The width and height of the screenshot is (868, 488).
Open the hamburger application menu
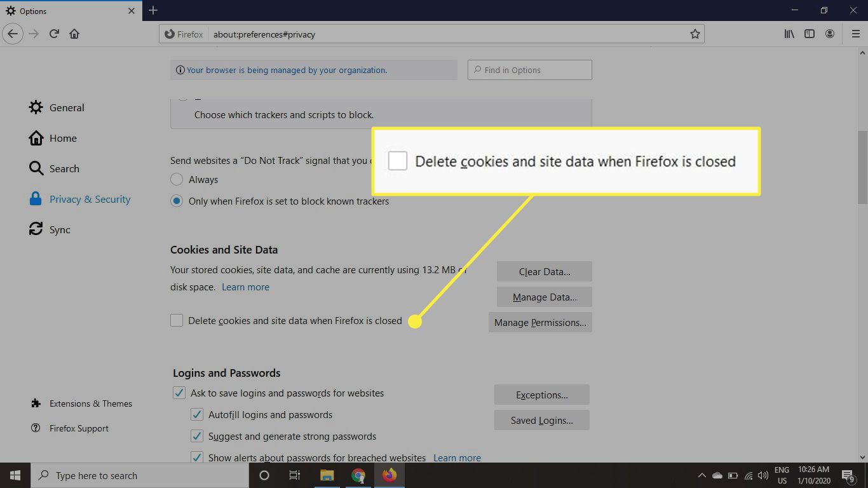pos(855,34)
